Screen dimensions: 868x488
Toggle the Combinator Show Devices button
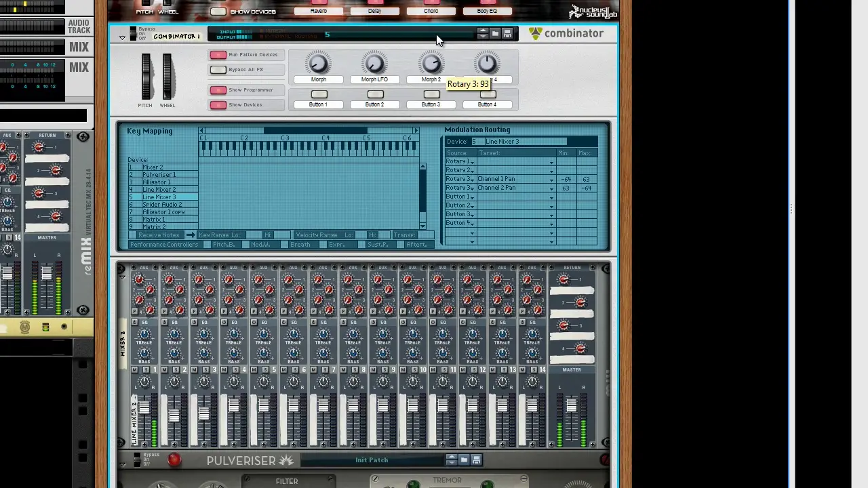click(x=218, y=105)
